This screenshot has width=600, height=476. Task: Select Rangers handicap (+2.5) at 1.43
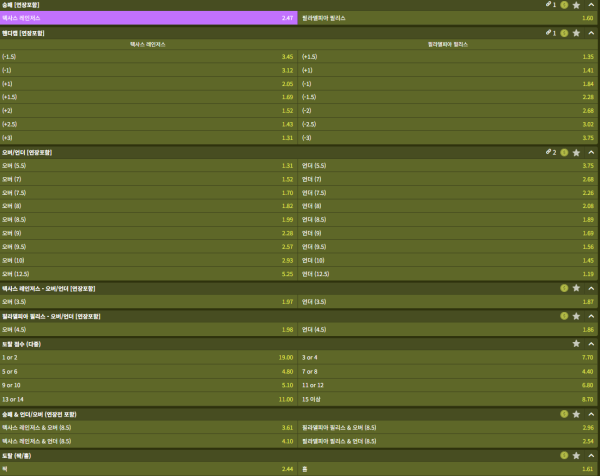pos(148,124)
